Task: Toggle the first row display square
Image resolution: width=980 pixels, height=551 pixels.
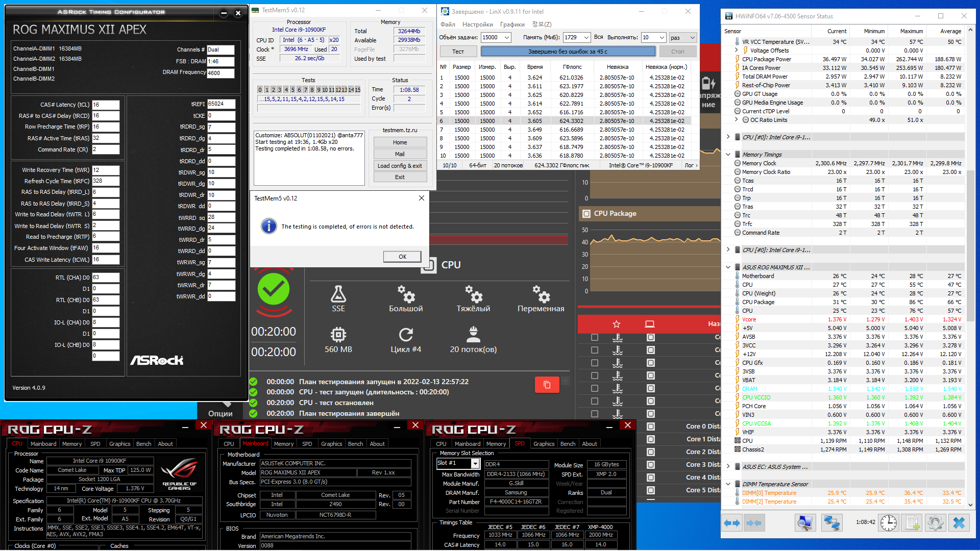Action: 650,337
